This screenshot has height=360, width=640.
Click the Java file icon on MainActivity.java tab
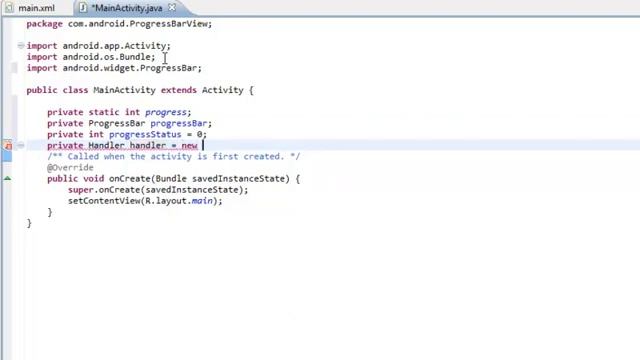(83, 8)
